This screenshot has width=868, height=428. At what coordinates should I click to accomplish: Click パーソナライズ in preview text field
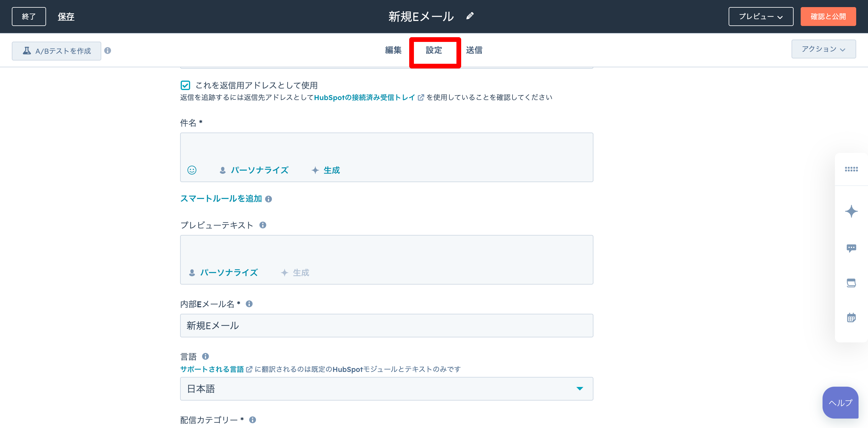[x=223, y=273]
